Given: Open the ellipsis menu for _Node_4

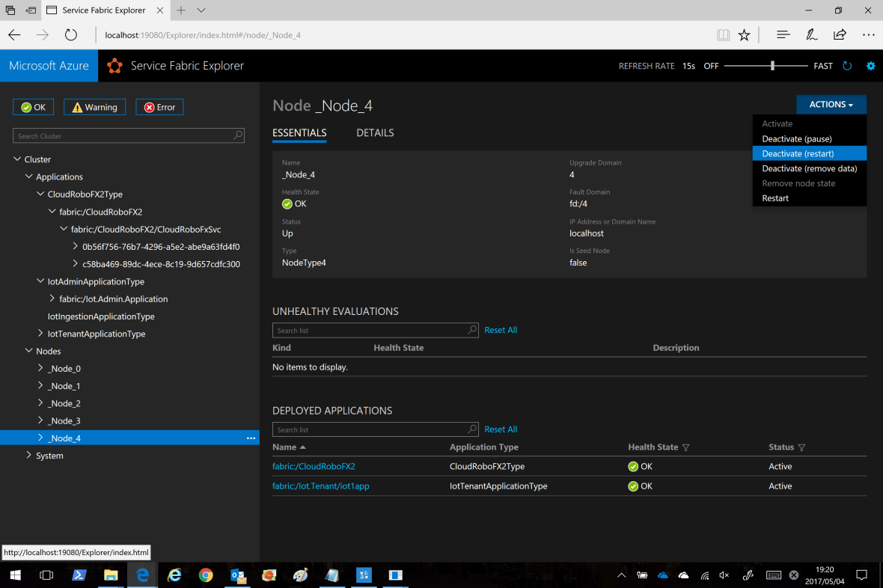Looking at the screenshot, I should (251, 438).
